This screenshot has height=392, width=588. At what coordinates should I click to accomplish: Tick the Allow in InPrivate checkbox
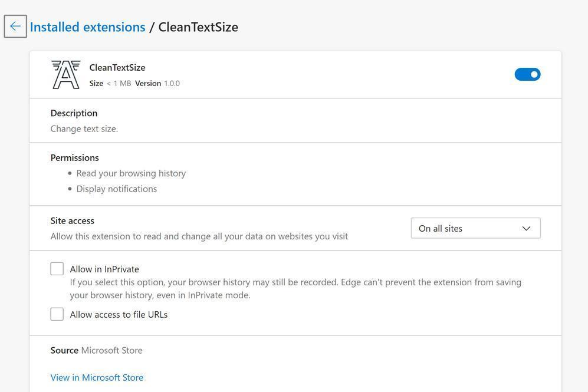(57, 269)
